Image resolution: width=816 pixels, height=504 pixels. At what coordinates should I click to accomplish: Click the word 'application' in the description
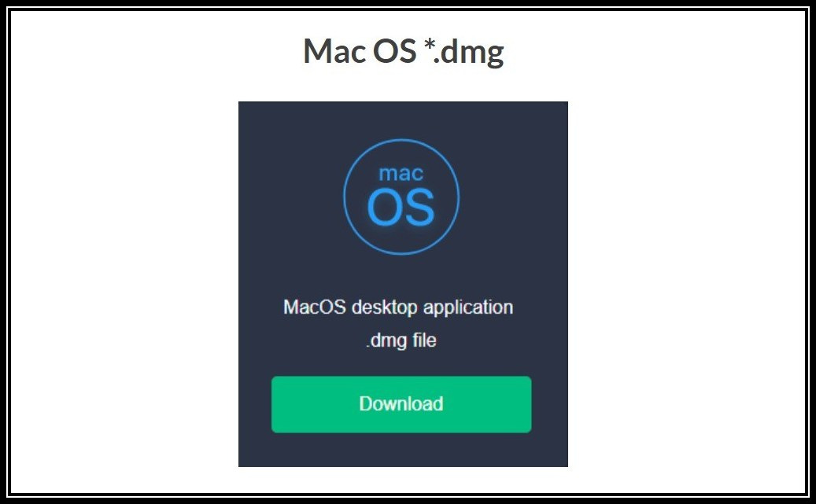468,307
